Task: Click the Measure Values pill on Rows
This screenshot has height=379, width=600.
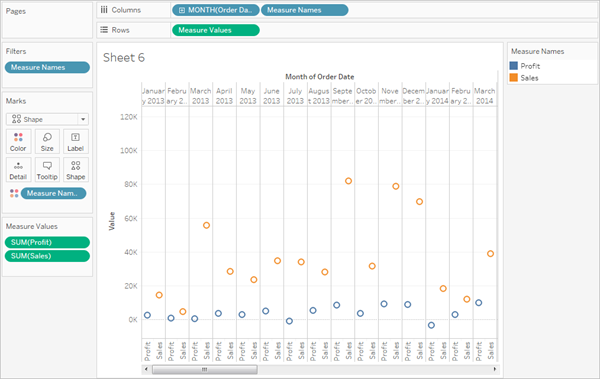Action: [x=216, y=30]
